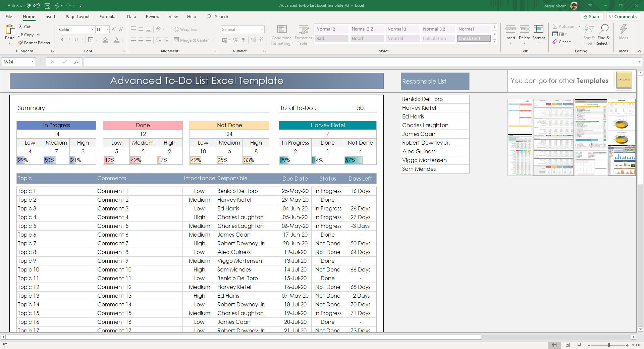The height and width of the screenshot is (349, 644).
Task: Open the Review ribbon tab
Action: (152, 16)
